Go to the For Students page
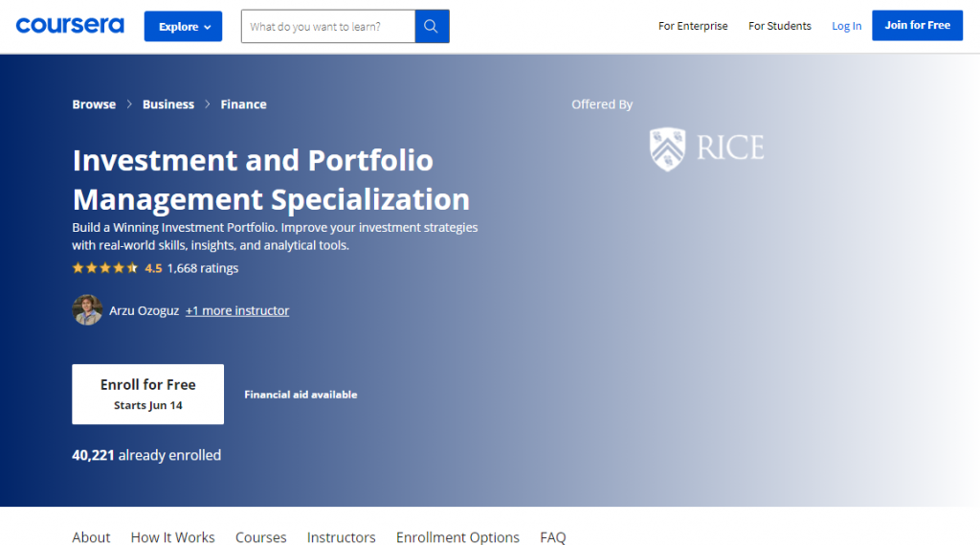Viewport: 980px width, 545px height. pyautogui.click(x=779, y=26)
